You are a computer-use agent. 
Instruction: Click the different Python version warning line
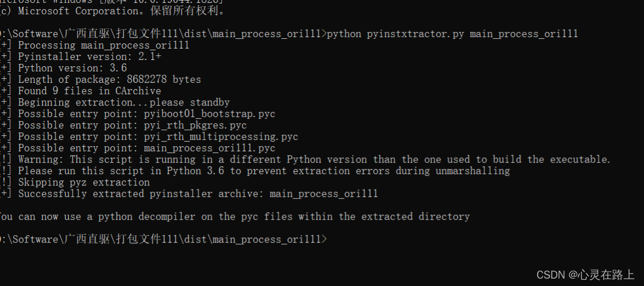click(x=314, y=159)
